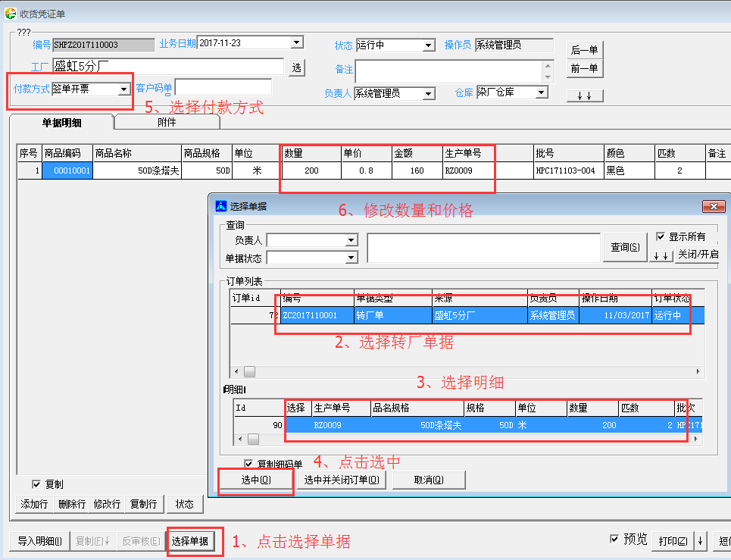Click 选中并关闭订单 button
Screen dimensions: 731x560
click(342, 480)
